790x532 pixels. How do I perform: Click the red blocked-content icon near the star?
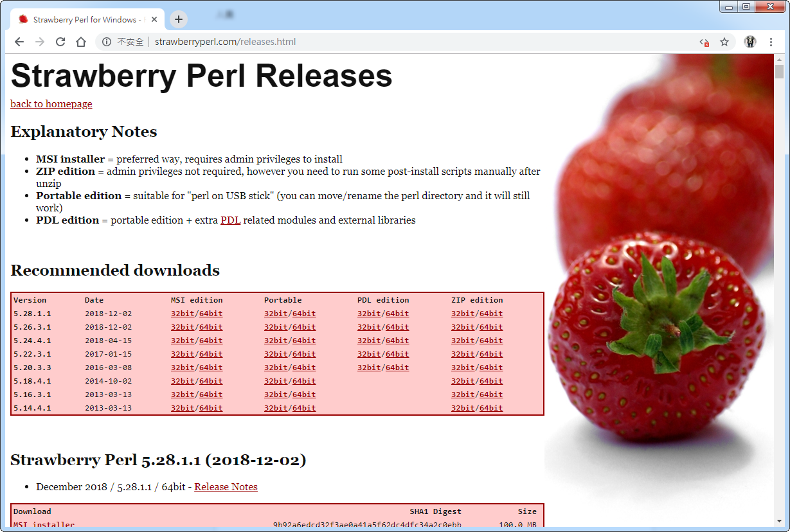click(x=705, y=41)
